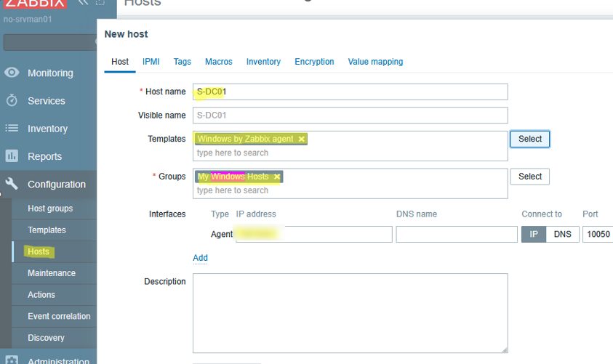The width and height of the screenshot is (613, 364).
Task: Click the Reports bar chart icon
Action: 12,156
